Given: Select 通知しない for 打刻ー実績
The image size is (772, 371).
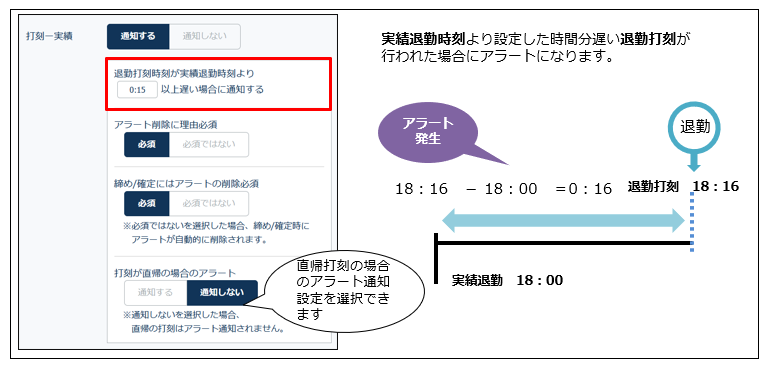Looking at the screenshot, I should [205, 36].
